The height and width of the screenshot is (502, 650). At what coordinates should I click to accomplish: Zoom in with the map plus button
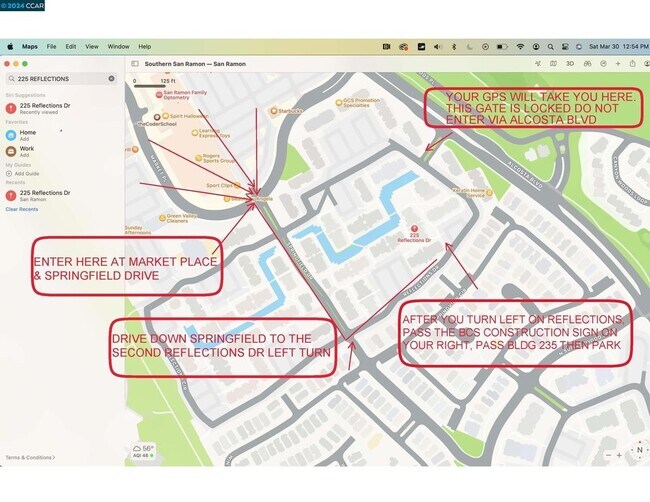click(x=619, y=455)
